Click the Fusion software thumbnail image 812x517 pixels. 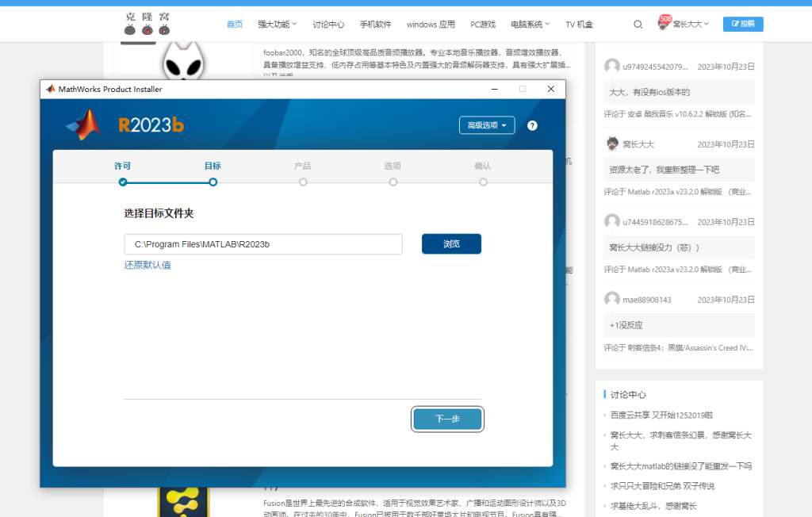184,502
